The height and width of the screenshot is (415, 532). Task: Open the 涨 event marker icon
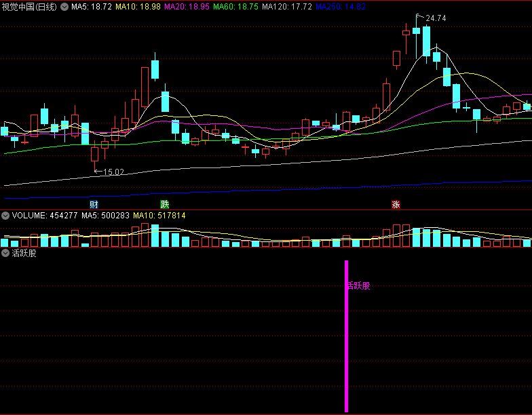pyautogui.click(x=396, y=205)
